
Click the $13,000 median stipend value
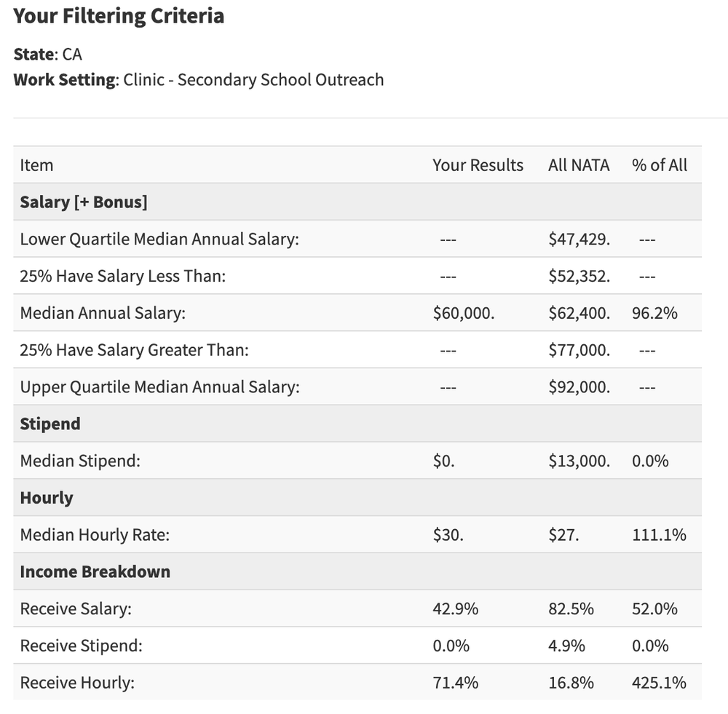579,461
